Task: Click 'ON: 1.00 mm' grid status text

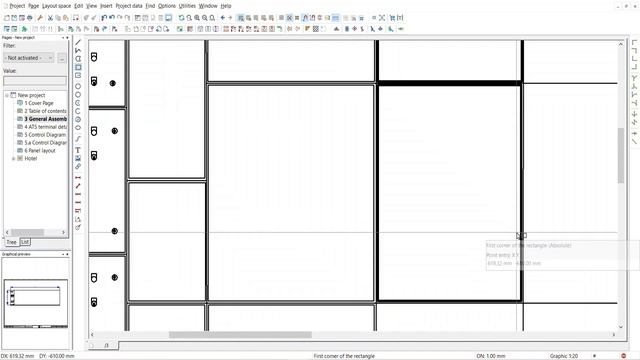Action: coord(491,356)
